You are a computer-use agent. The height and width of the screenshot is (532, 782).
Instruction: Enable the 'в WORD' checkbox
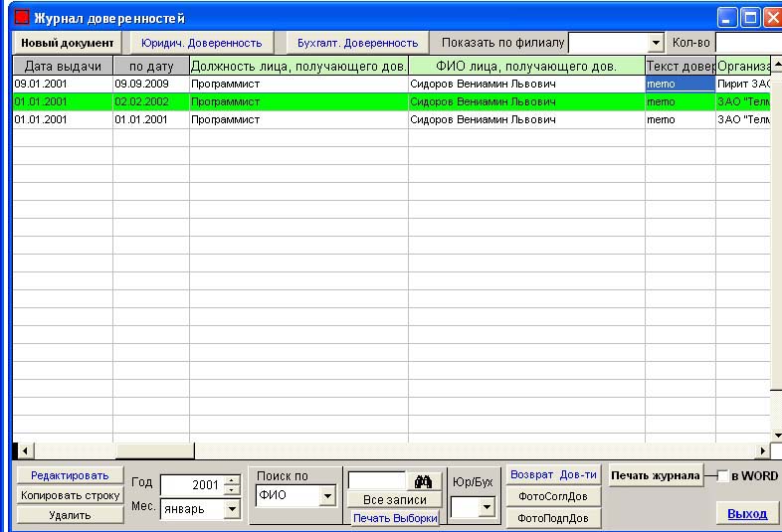coord(722,476)
